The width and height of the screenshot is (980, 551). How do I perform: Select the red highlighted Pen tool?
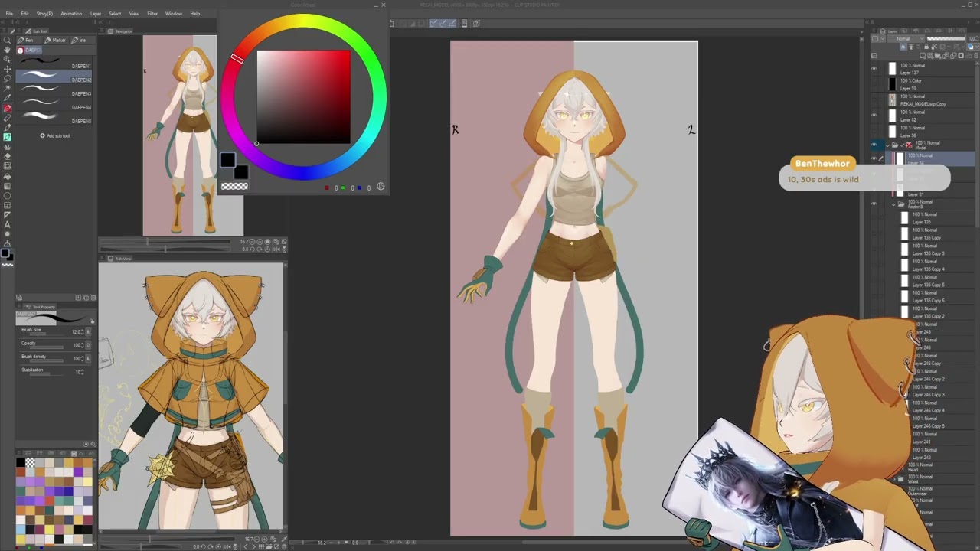pos(7,108)
